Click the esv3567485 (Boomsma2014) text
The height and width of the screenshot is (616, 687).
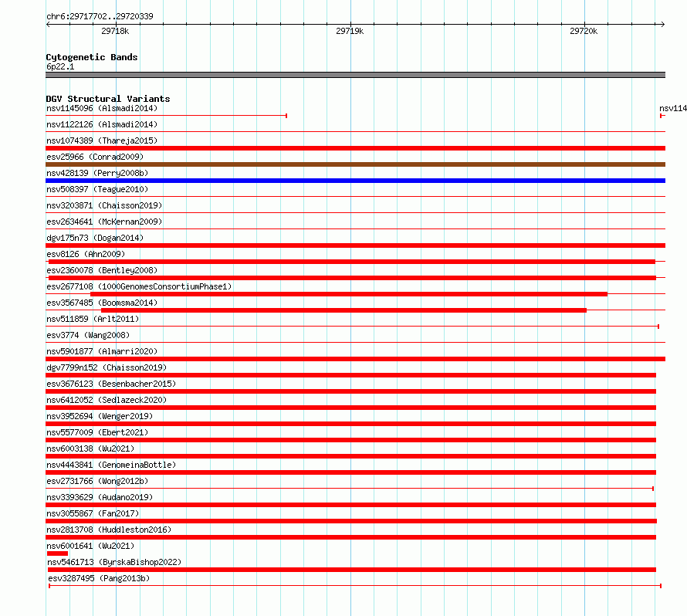[x=102, y=303]
